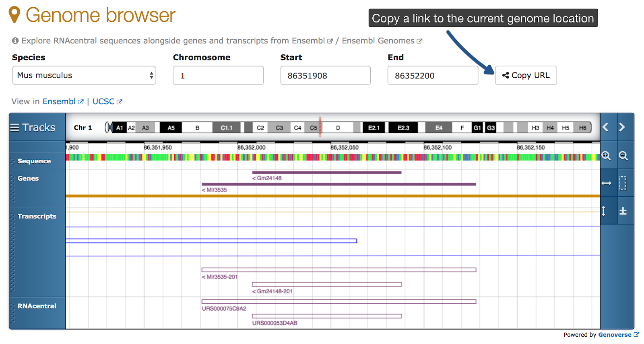Activate horizontal drag-scroll mode icon
The height and width of the screenshot is (344, 644).
tap(606, 183)
